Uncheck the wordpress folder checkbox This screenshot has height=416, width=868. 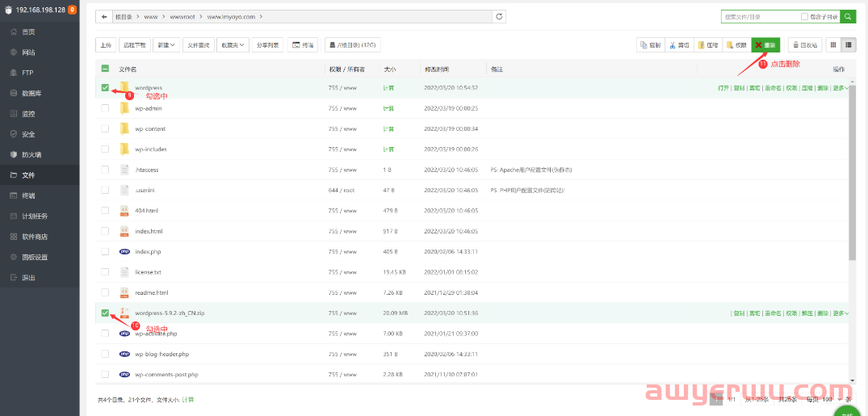(x=105, y=87)
